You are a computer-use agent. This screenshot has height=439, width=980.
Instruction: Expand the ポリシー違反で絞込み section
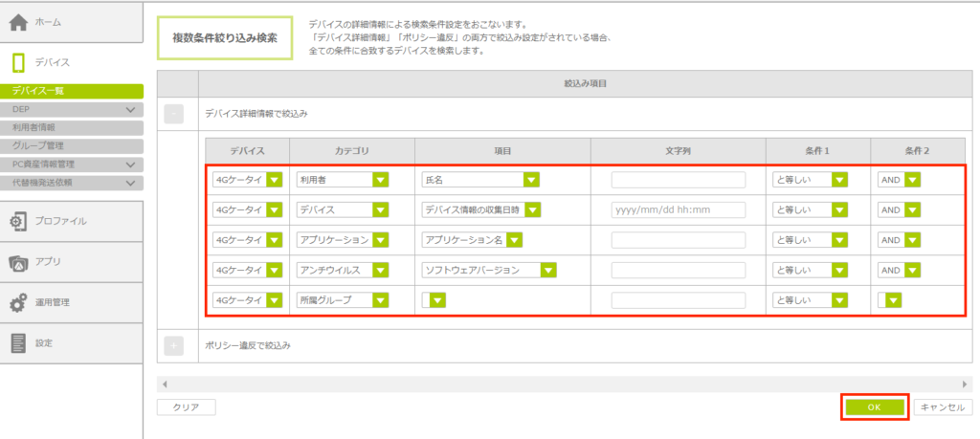(x=174, y=344)
